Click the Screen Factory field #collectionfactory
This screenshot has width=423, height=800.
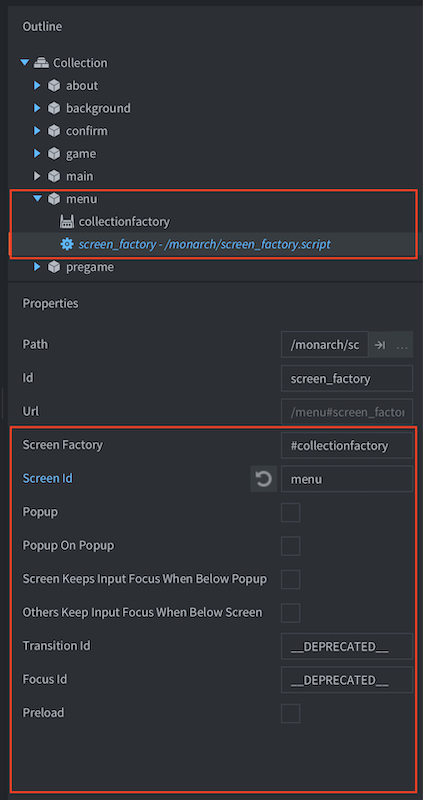[347, 445]
